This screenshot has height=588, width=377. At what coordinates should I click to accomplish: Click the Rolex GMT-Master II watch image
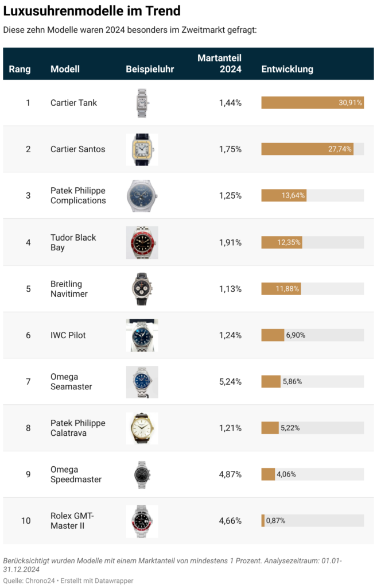[142, 521]
